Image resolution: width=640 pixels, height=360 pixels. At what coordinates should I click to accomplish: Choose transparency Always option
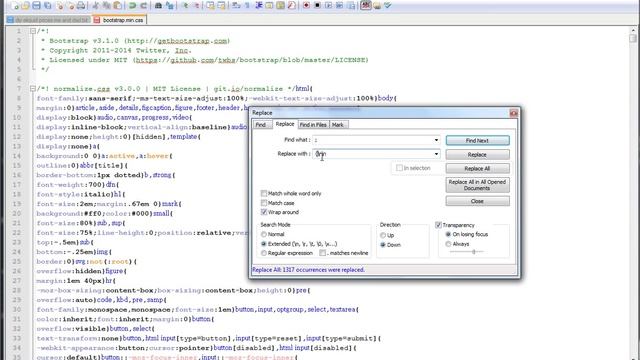(x=448, y=244)
